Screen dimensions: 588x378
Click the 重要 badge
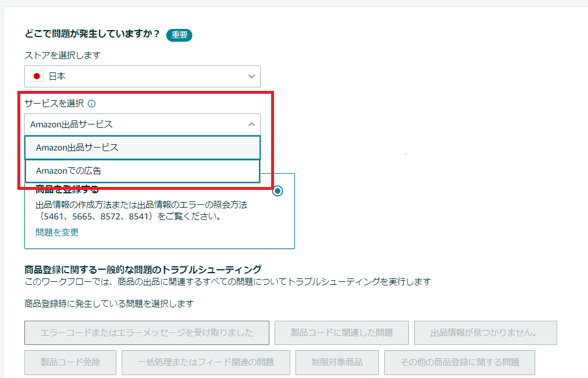click(x=179, y=35)
